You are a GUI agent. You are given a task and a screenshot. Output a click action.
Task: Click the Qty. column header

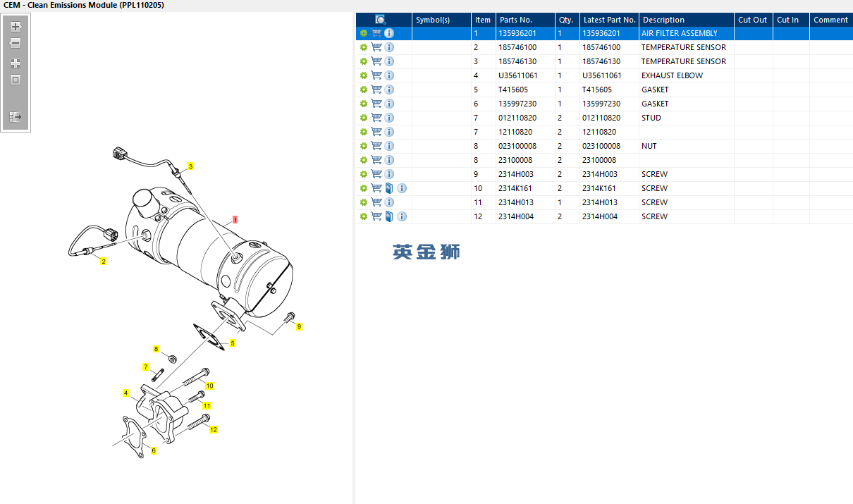[567, 20]
